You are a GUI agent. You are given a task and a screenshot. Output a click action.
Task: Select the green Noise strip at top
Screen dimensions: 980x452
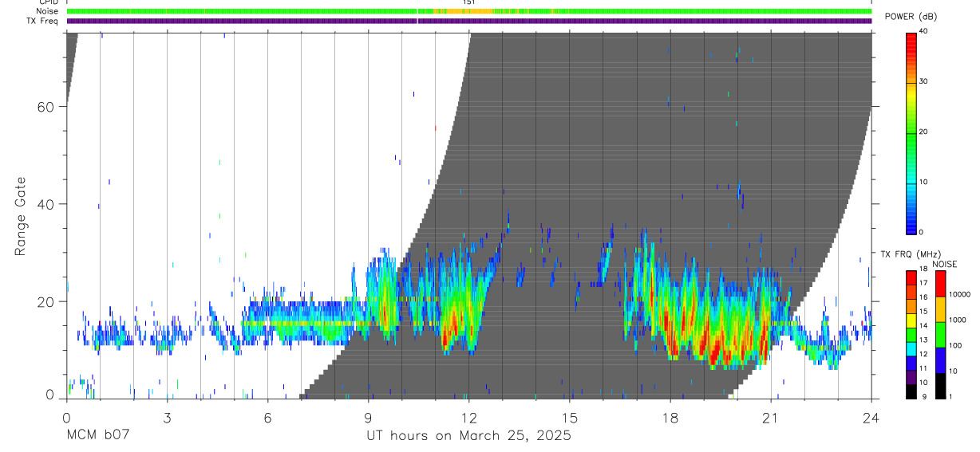[x=469, y=12]
